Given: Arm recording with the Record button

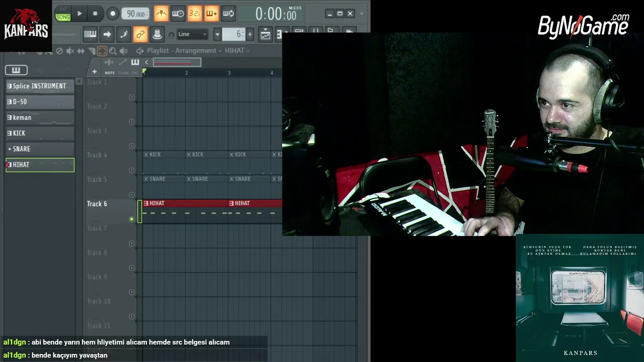Looking at the screenshot, I should click(113, 14).
